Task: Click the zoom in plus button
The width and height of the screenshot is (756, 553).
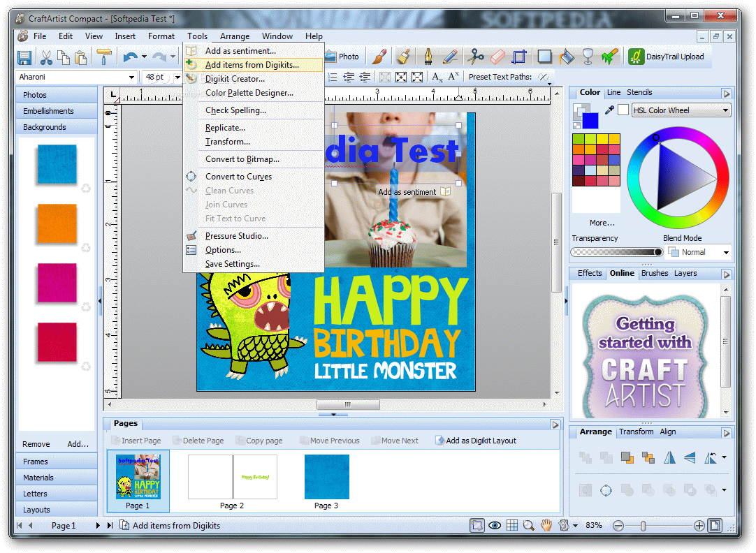Action: point(699,526)
